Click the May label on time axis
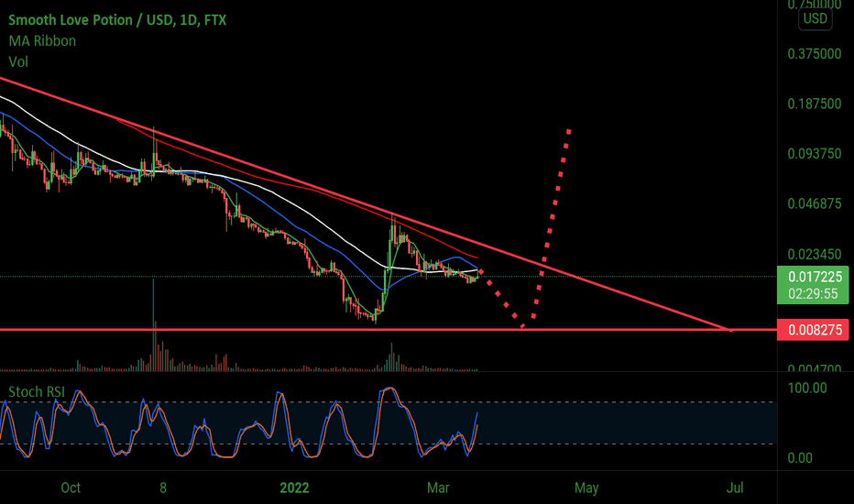Image resolution: width=854 pixels, height=504 pixels. pos(586,488)
